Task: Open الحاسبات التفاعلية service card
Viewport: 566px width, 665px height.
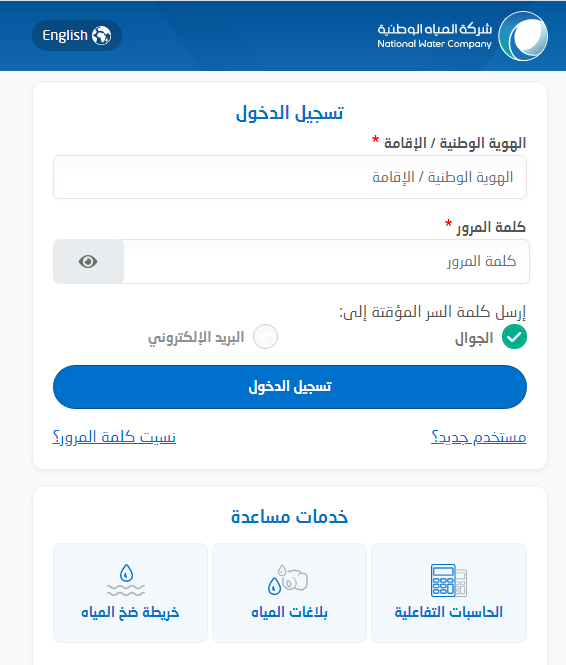Action: click(x=449, y=593)
